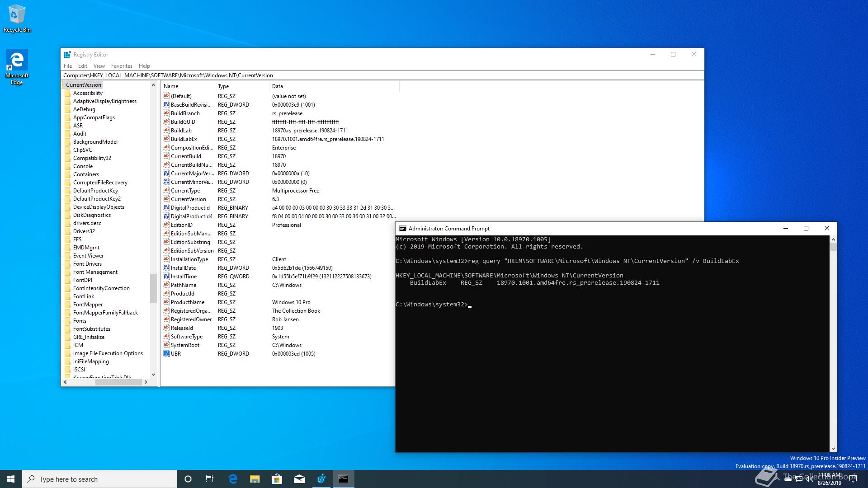Click the registry tree horizontal scrollbar thumb

118,382
